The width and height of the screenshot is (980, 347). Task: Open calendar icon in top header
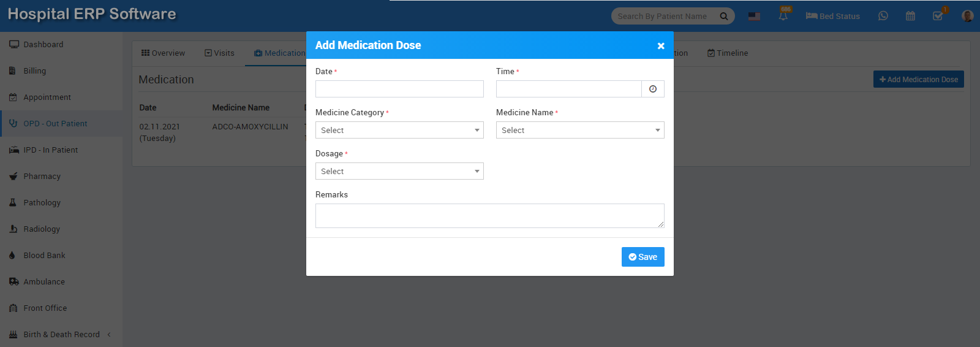(910, 16)
